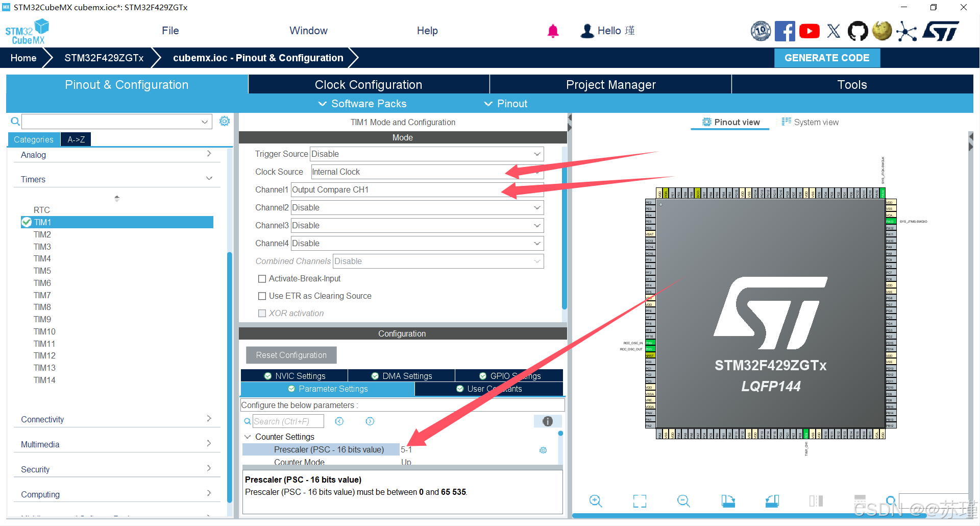Click the STM32CubeMX logo
980x526 pixels.
tap(27, 32)
